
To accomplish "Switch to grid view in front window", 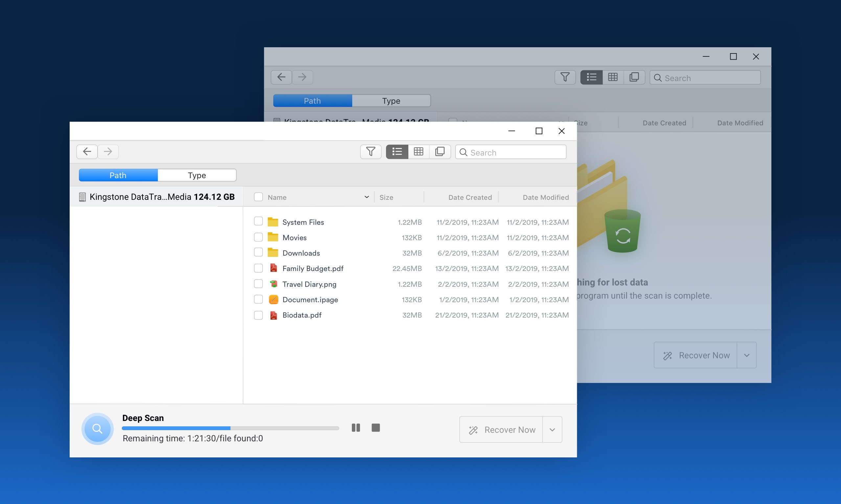I will (419, 152).
